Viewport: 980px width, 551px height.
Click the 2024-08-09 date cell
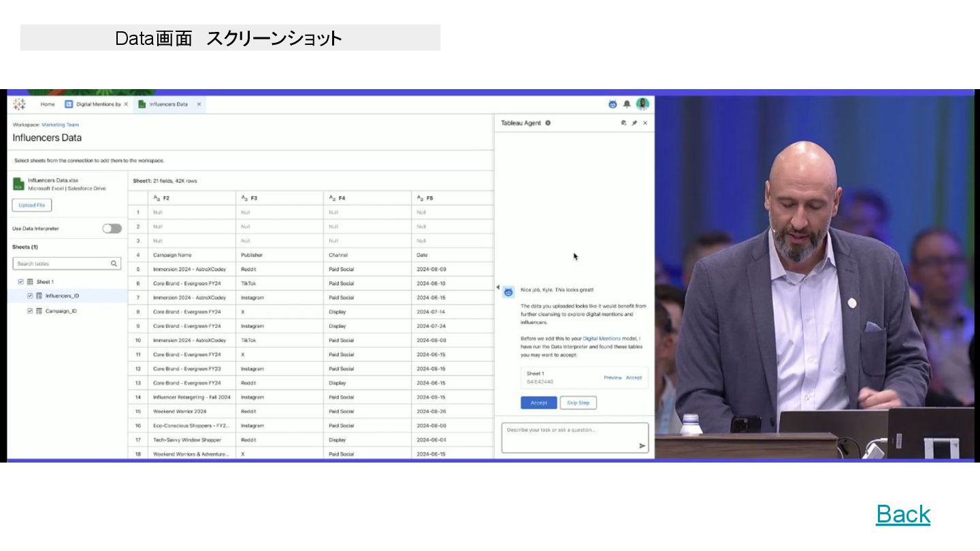coord(452,269)
